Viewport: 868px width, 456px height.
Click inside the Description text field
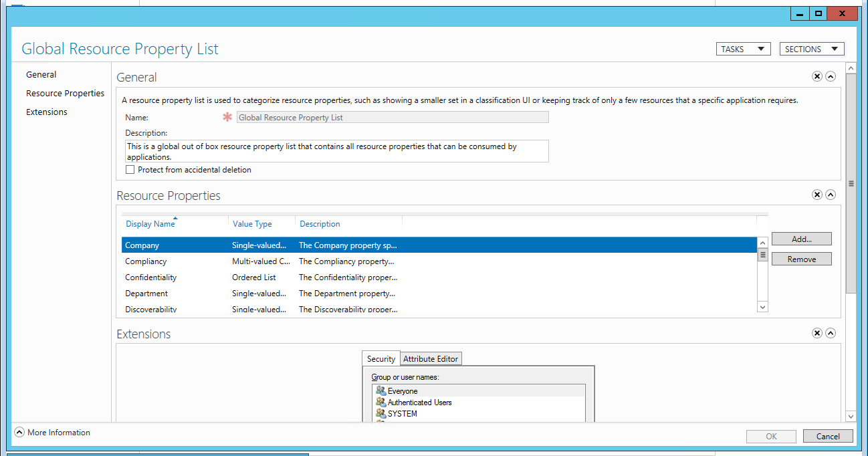336,151
